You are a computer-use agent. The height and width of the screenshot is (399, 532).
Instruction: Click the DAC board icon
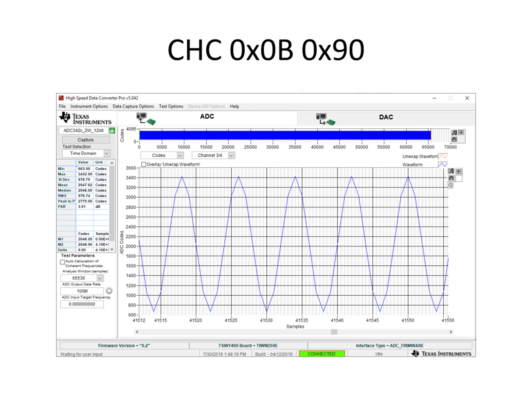pyautogui.click(x=326, y=119)
